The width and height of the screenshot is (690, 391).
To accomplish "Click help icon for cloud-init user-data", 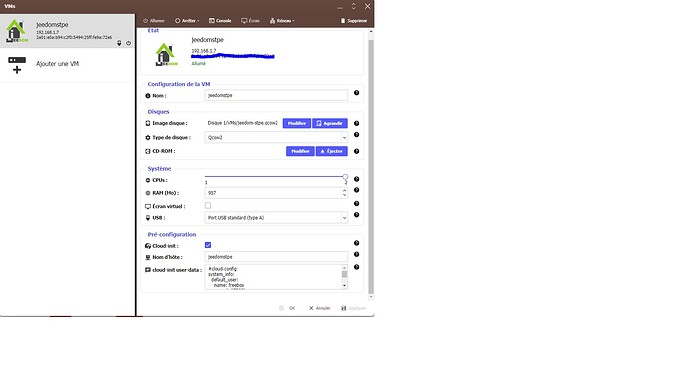I will [356, 267].
